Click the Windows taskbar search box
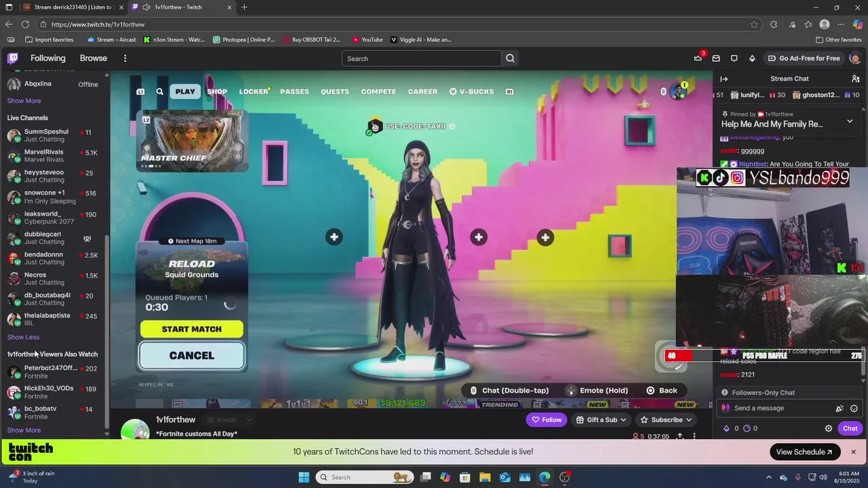Screen dimensions: 868x488 pos(365,477)
